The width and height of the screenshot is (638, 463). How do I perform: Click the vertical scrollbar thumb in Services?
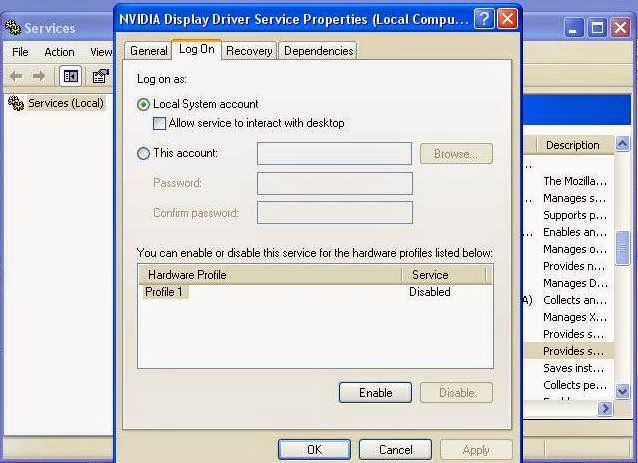point(623,248)
